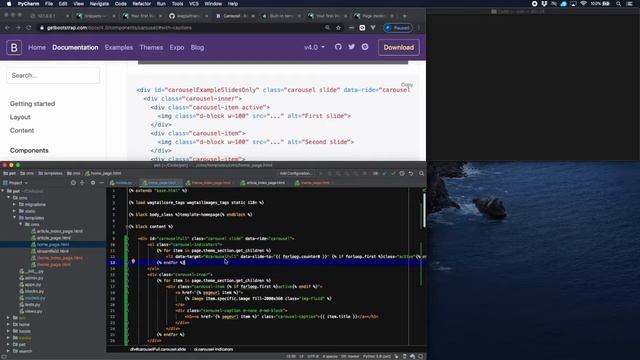Open Bootstrap GitHub icon link
Screen dimensions: 640x360
338,47
